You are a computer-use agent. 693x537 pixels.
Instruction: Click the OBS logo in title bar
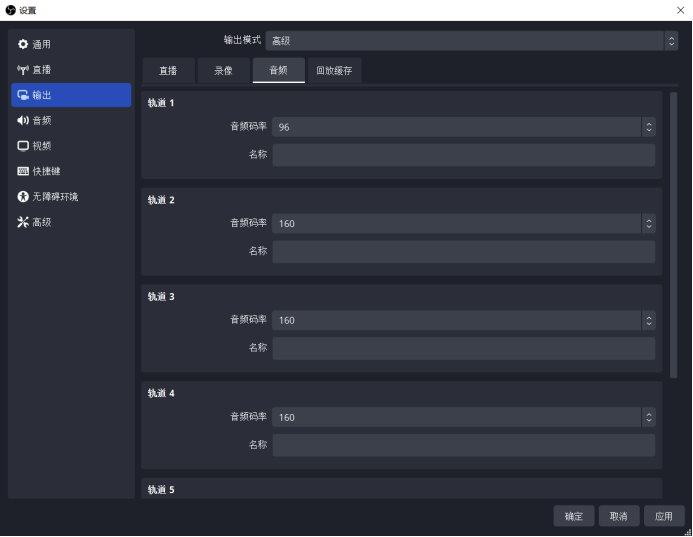(11, 10)
